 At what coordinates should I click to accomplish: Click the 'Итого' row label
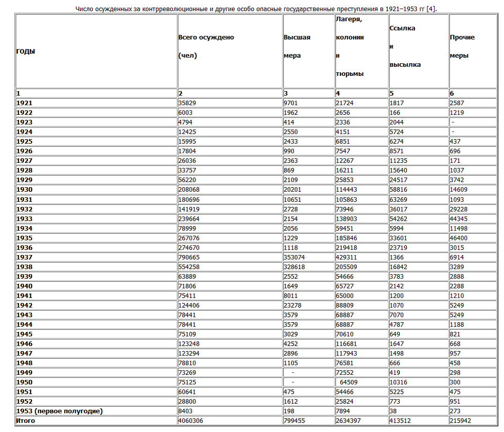click(x=97, y=421)
